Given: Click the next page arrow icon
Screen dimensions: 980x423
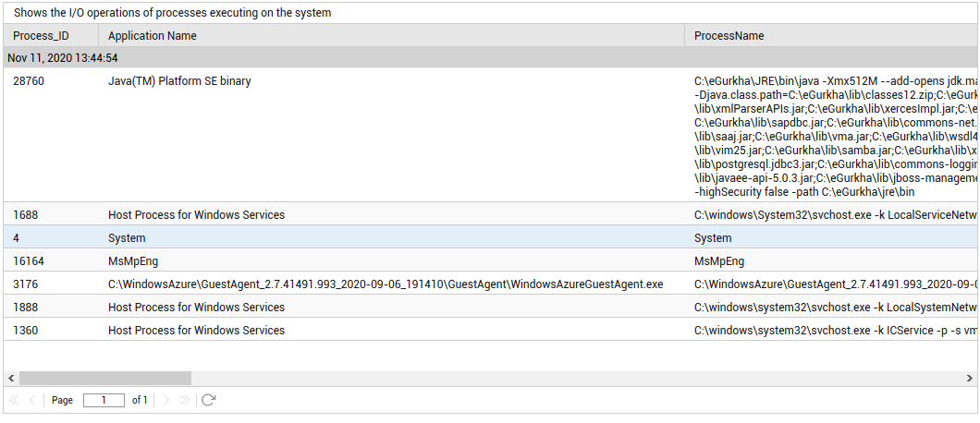Looking at the screenshot, I should point(166,400).
